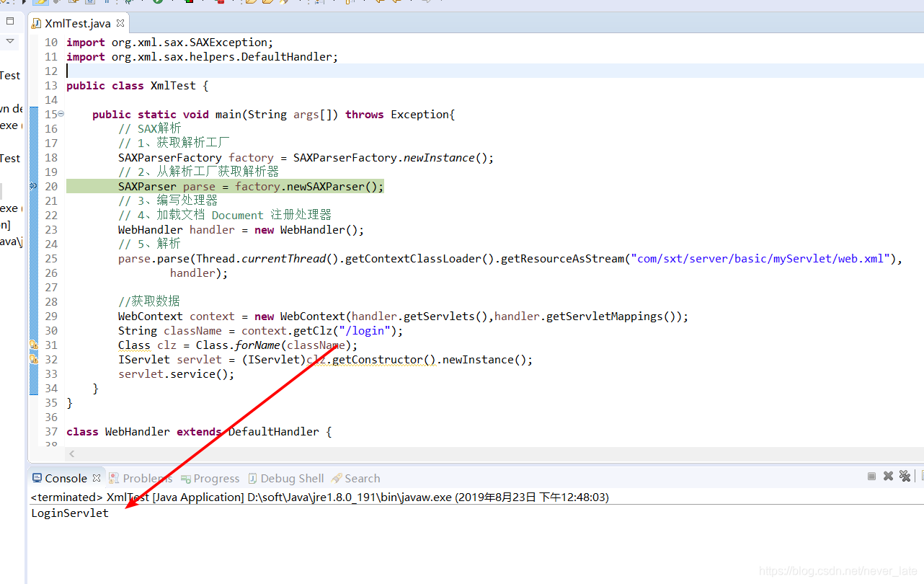Switch to the Console tab
The image size is (924, 584).
pyautogui.click(x=66, y=478)
